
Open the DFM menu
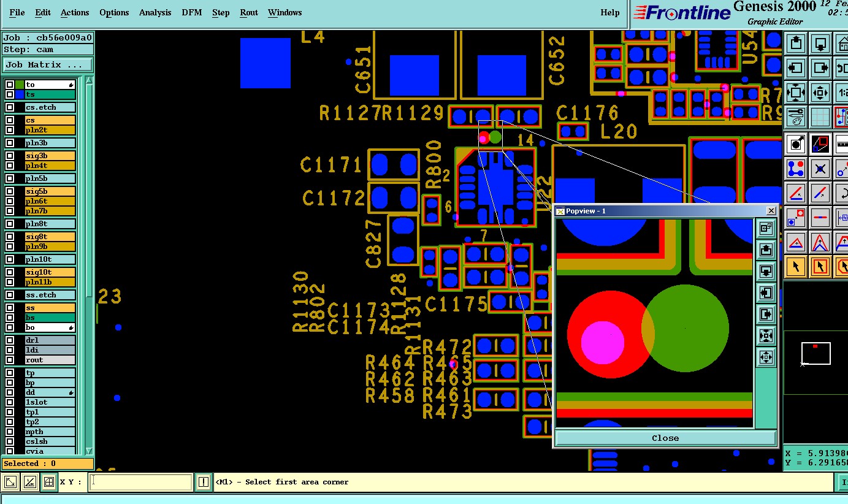coord(192,12)
